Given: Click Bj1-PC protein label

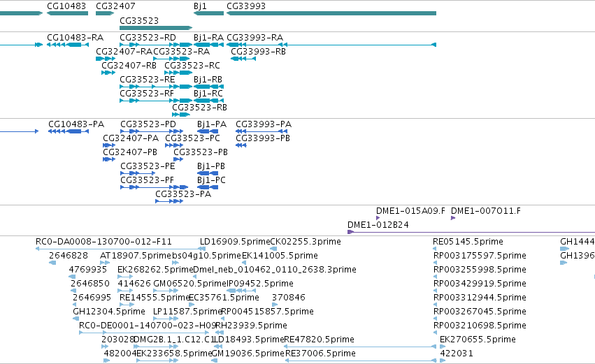Looking at the screenshot, I should pos(211,180).
